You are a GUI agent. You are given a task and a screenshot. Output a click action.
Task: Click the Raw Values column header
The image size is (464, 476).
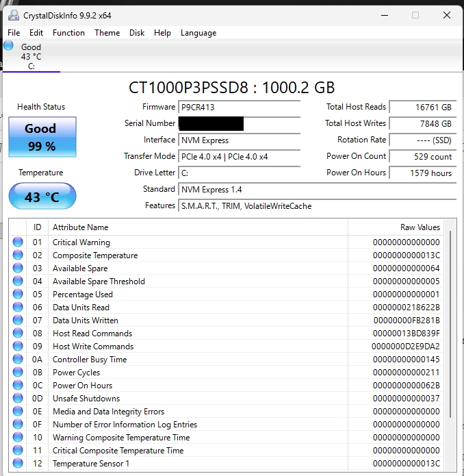[x=396, y=227]
